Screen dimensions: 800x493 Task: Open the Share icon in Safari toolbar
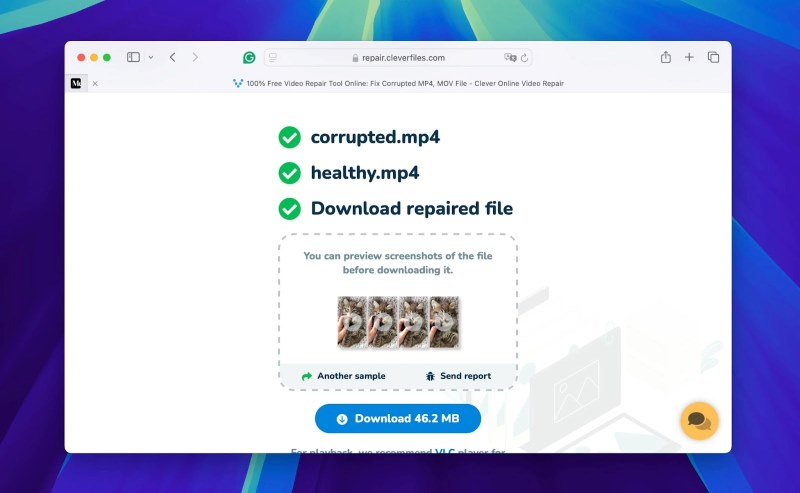tap(666, 57)
